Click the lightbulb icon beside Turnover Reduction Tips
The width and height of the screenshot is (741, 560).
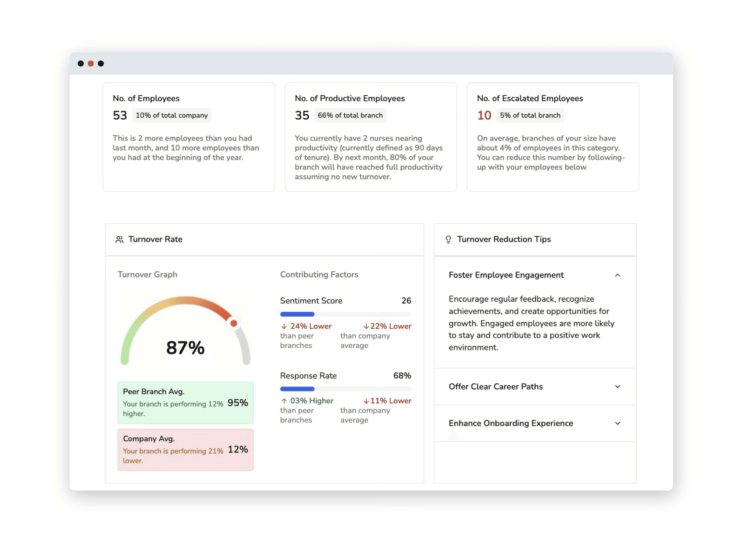pyautogui.click(x=448, y=239)
